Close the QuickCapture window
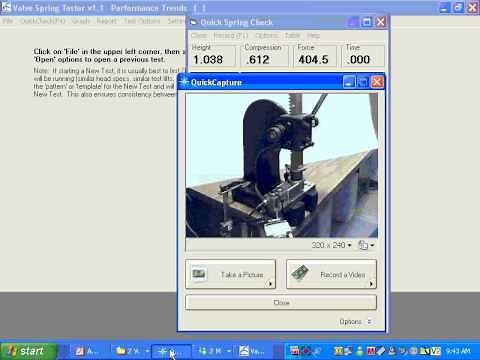The width and height of the screenshot is (480, 360). tap(377, 82)
